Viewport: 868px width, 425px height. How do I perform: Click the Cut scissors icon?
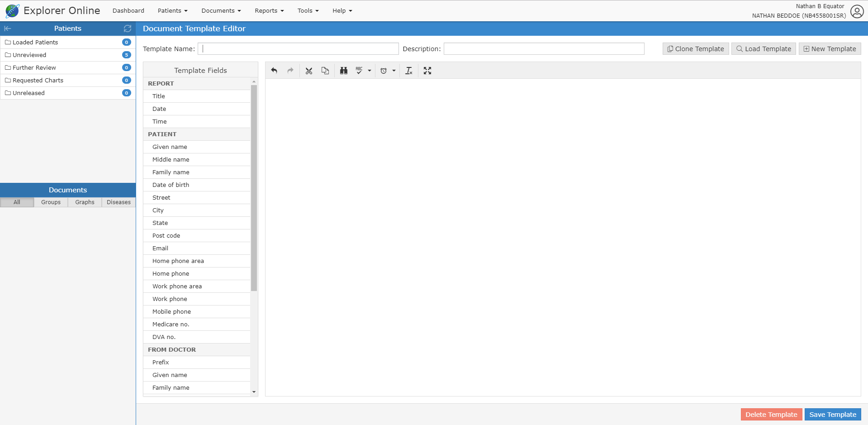point(309,71)
